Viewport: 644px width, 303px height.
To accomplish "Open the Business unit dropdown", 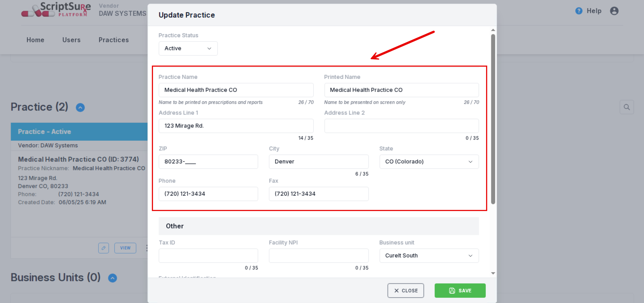I will pos(429,256).
